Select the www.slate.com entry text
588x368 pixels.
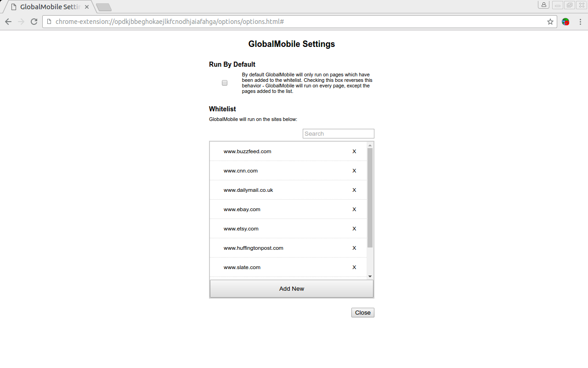[242, 267]
